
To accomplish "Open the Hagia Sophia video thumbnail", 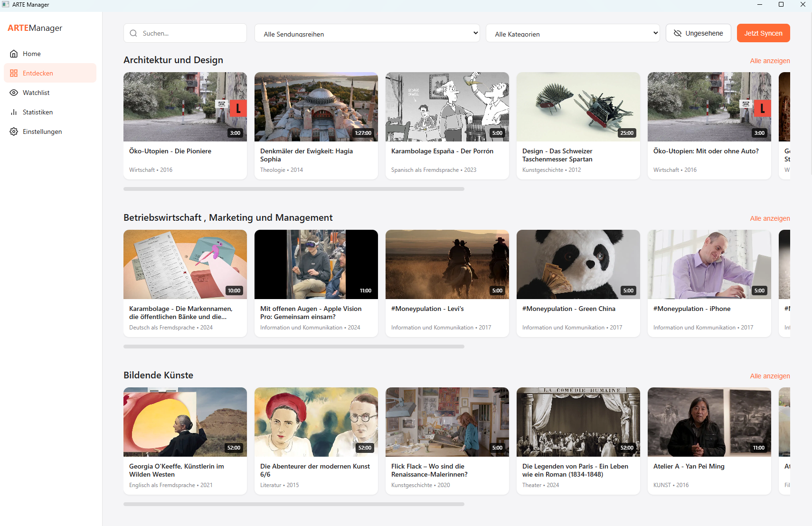I will tap(316, 107).
